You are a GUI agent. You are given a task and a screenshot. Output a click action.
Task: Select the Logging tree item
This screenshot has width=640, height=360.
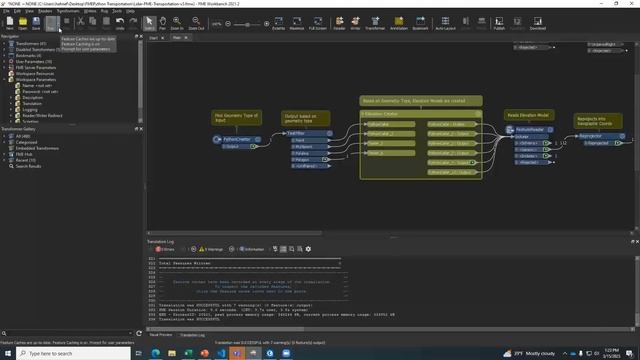point(30,109)
